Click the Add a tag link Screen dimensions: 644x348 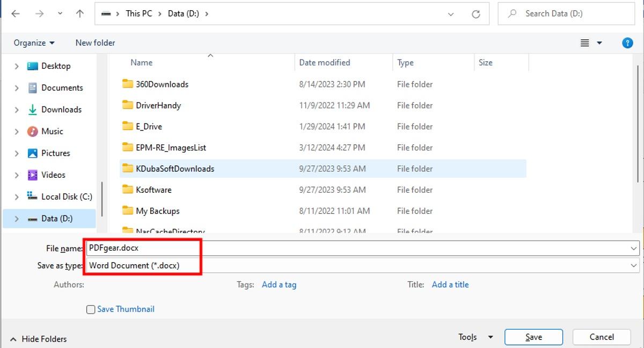279,284
